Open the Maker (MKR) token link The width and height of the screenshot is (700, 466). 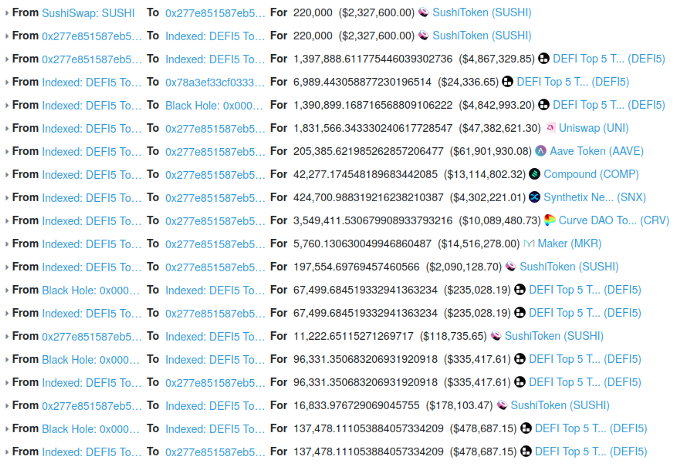coord(569,244)
